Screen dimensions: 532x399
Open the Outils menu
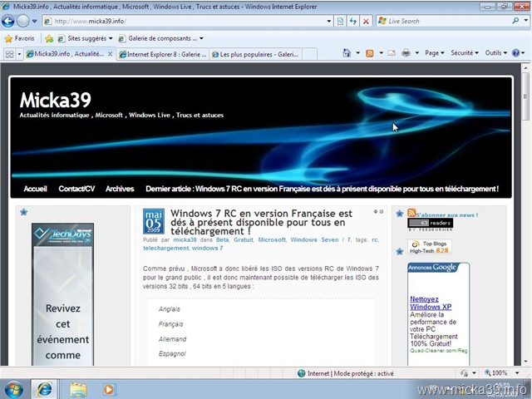coord(495,53)
